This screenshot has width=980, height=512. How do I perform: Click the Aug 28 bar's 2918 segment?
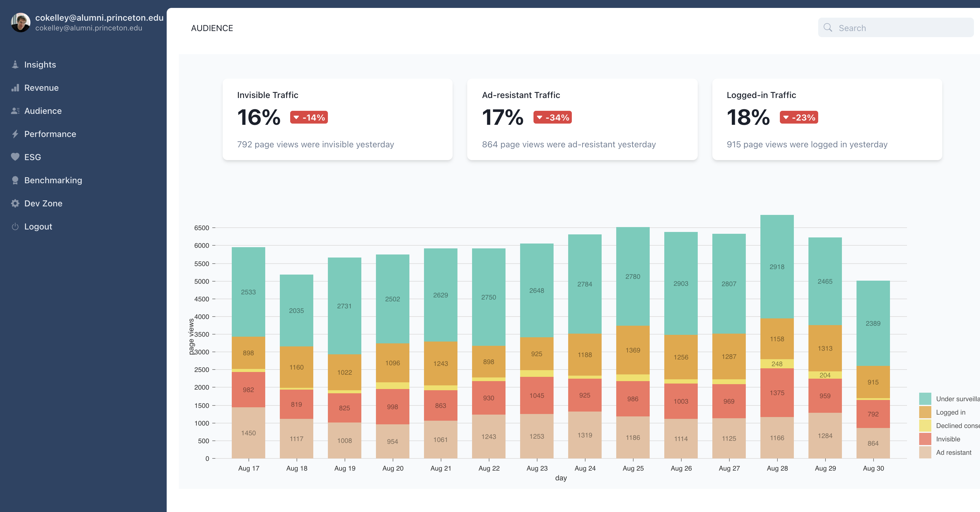(777, 266)
